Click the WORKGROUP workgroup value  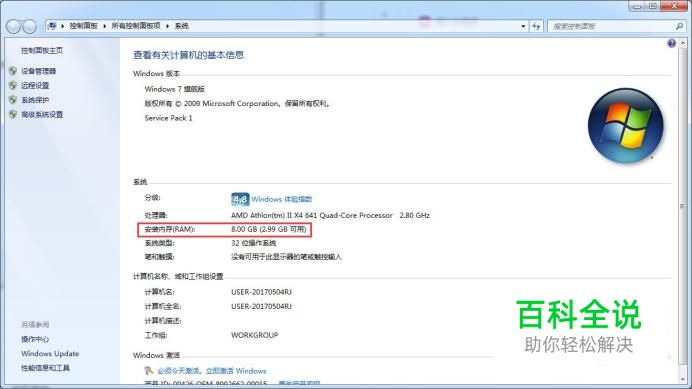(x=254, y=335)
